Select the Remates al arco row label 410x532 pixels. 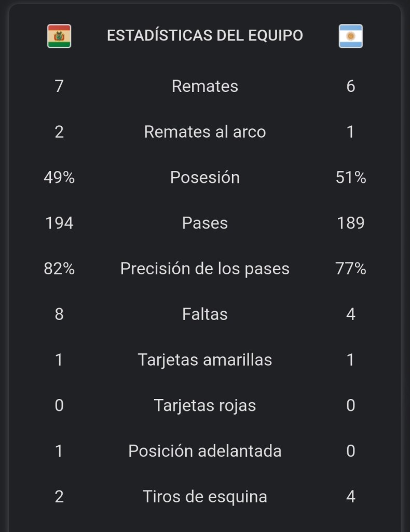(205, 131)
